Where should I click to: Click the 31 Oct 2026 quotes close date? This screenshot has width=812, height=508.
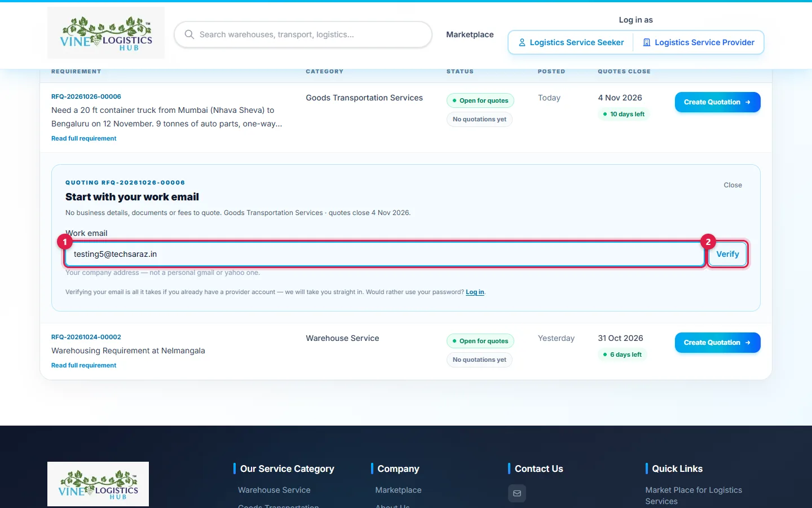tap(620, 338)
